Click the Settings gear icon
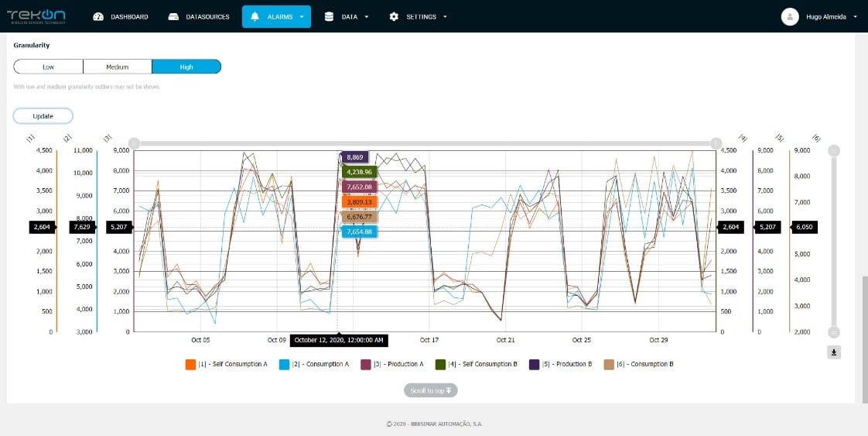The height and width of the screenshot is (436, 868). [x=394, y=16]
